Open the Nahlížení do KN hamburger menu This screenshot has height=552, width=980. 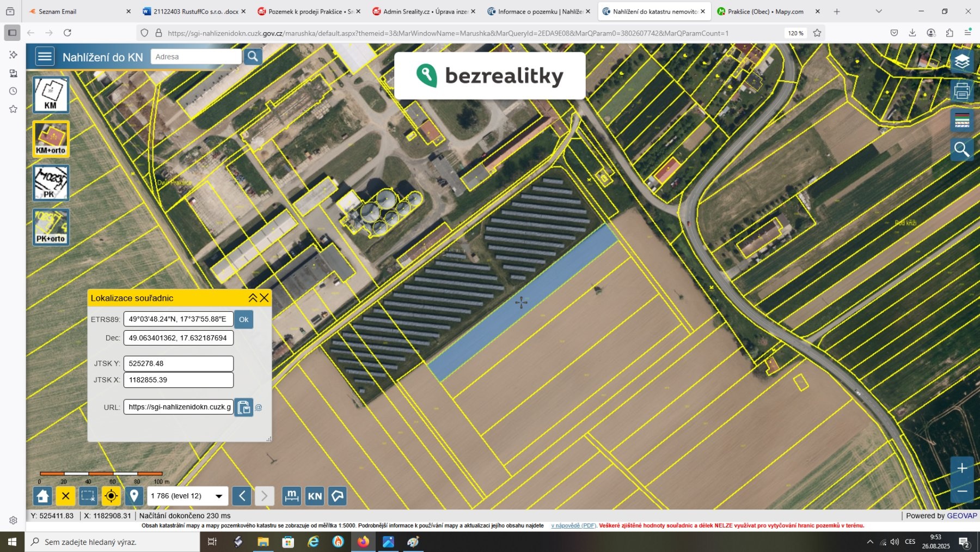pos(45,56)
